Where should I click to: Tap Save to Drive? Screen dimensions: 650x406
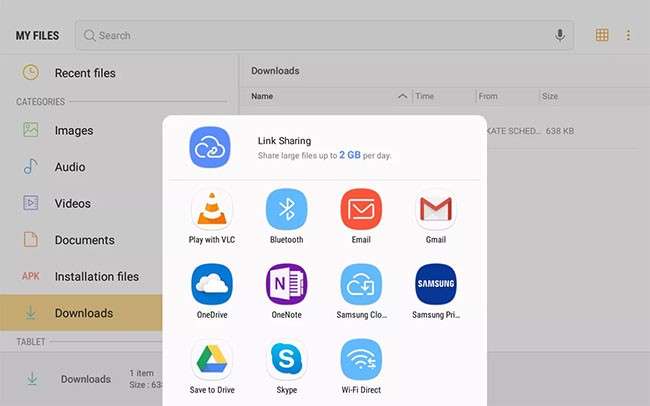coord(211,359)
